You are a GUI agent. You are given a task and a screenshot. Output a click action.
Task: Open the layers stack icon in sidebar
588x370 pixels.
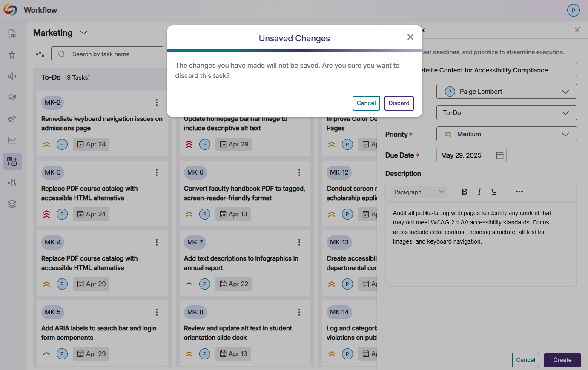point(12,204)
